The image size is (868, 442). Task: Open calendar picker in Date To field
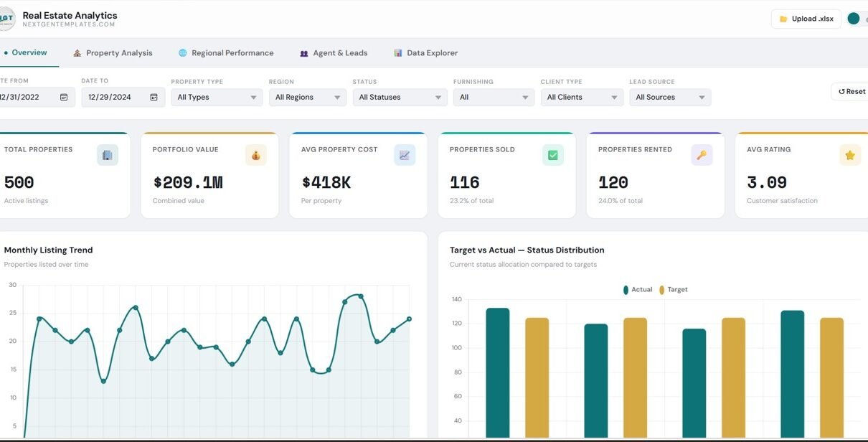[154, 98]
